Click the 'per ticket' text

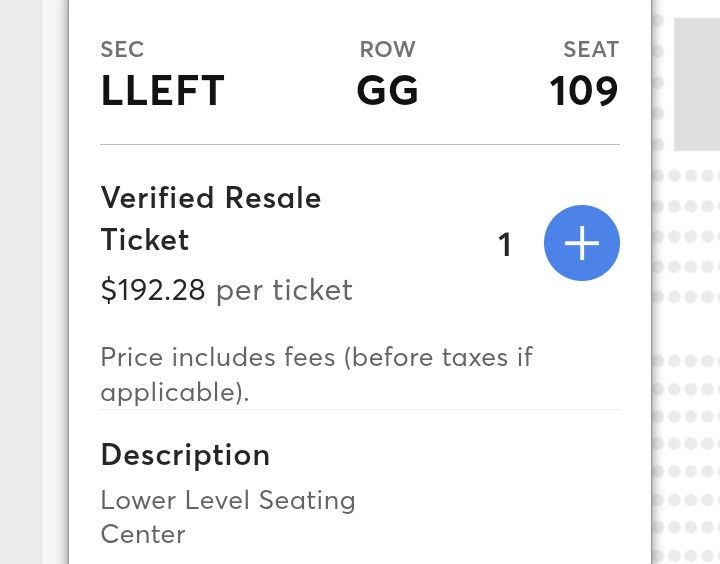tap(284, 290)
